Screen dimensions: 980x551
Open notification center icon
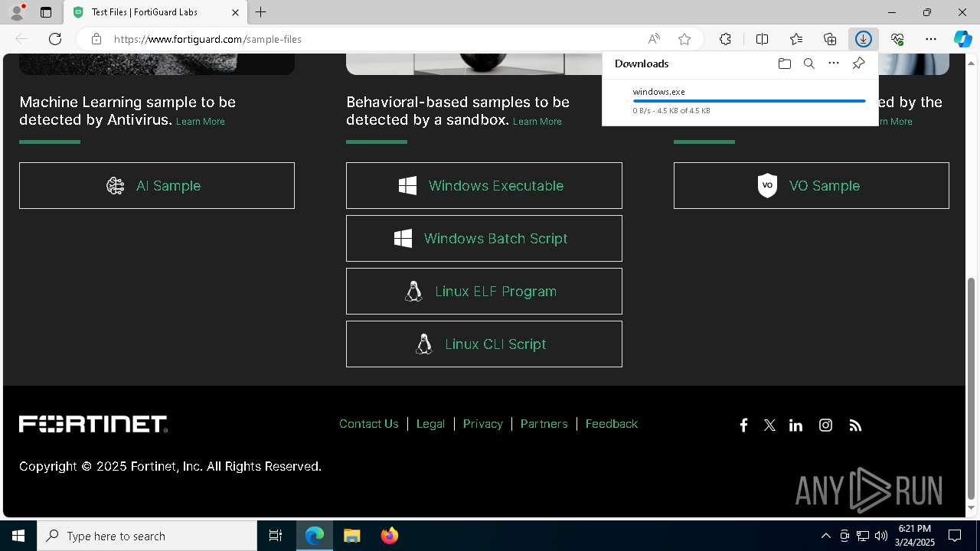[955, 536]
